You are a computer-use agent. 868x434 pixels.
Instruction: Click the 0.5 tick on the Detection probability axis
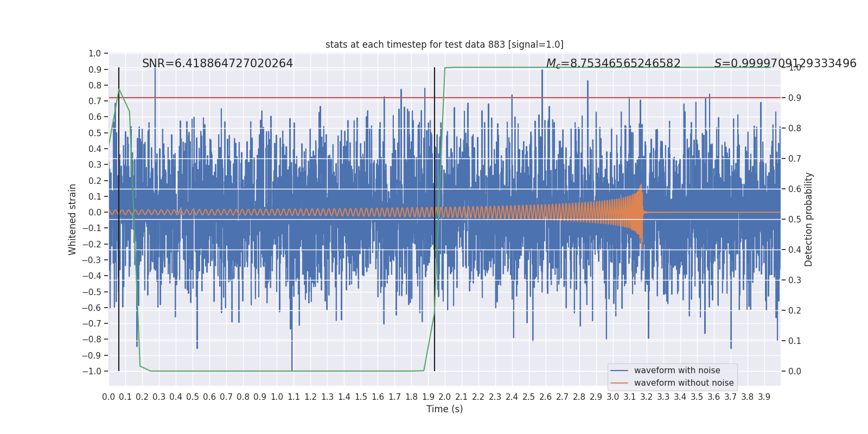(x=795, y=219)
